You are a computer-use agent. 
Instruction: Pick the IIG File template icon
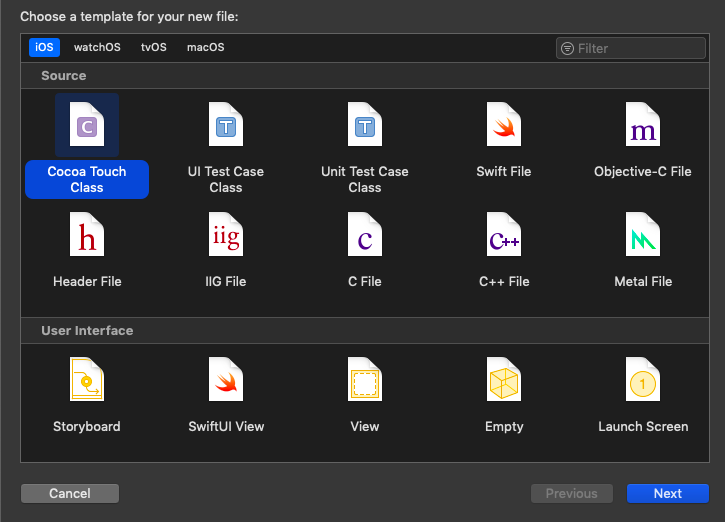[x=226, y=234]
